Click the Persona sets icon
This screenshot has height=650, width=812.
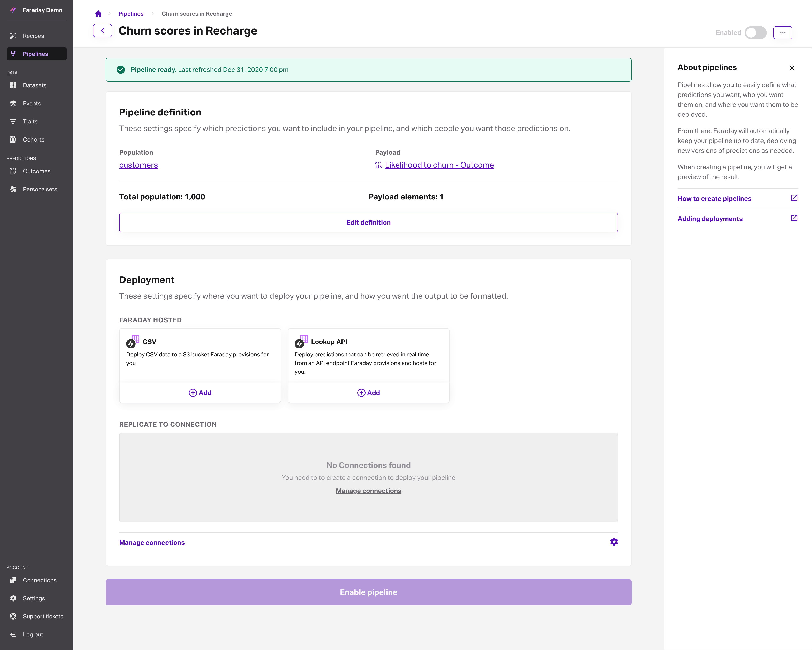coord(13,189)
